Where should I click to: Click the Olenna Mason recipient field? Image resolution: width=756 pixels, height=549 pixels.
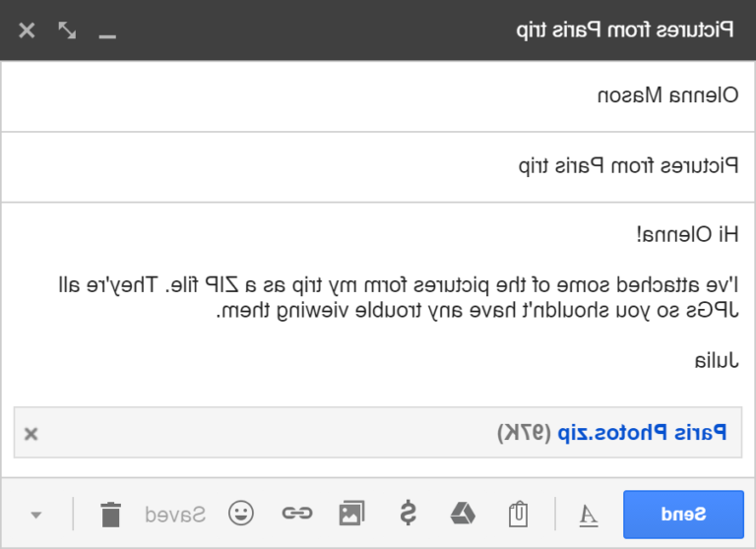tap(378, 95)
